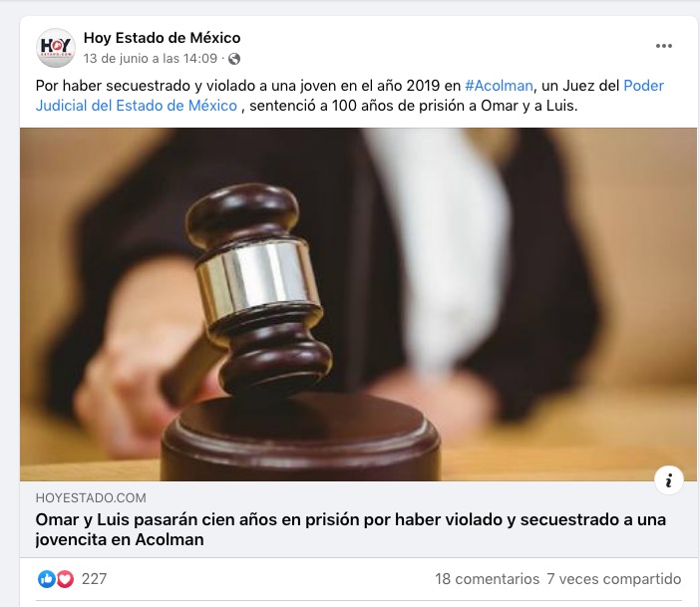Open the Hoy Estado de México page name

[163, 38]
